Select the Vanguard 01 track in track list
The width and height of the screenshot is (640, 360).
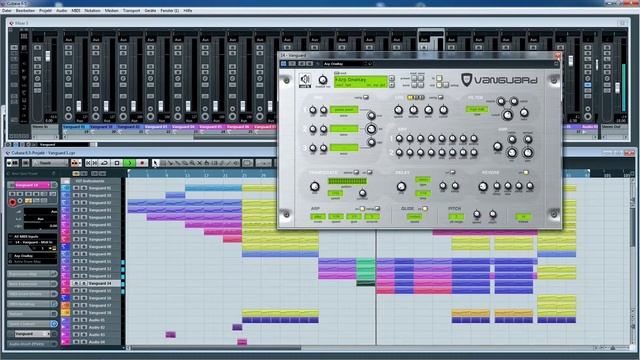point(100,188)
